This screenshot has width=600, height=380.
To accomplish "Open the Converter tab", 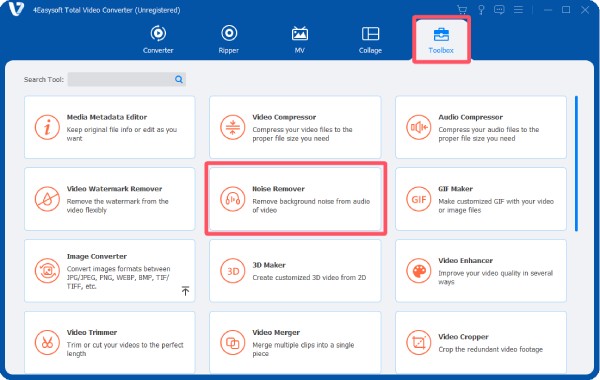I will (158, 39).
